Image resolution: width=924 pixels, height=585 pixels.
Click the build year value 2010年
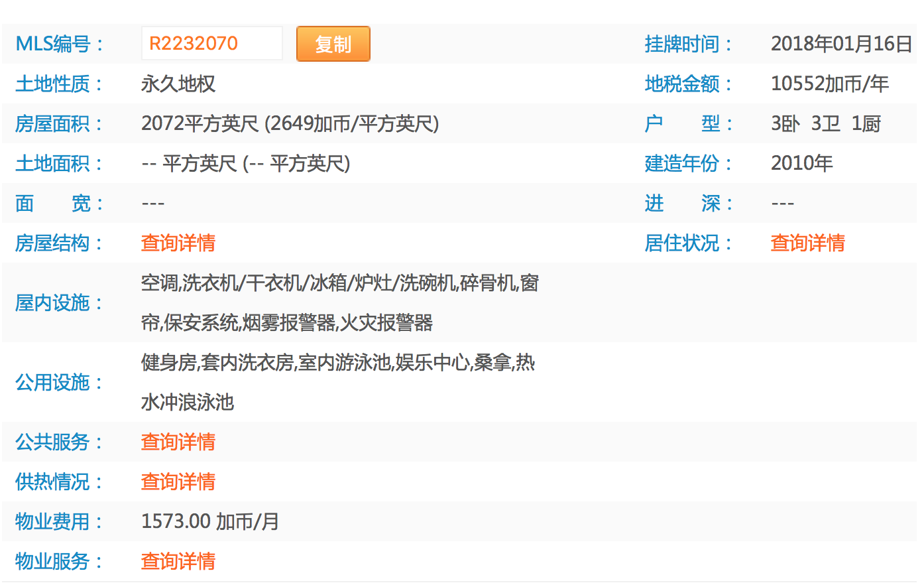coord(801,163)
